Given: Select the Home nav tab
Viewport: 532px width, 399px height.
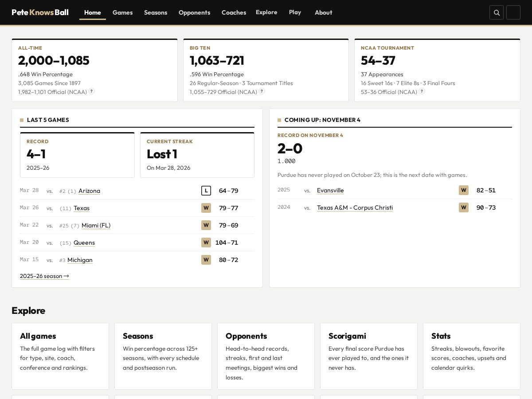Looking at the screenshot, I should (x=93, y=12).
